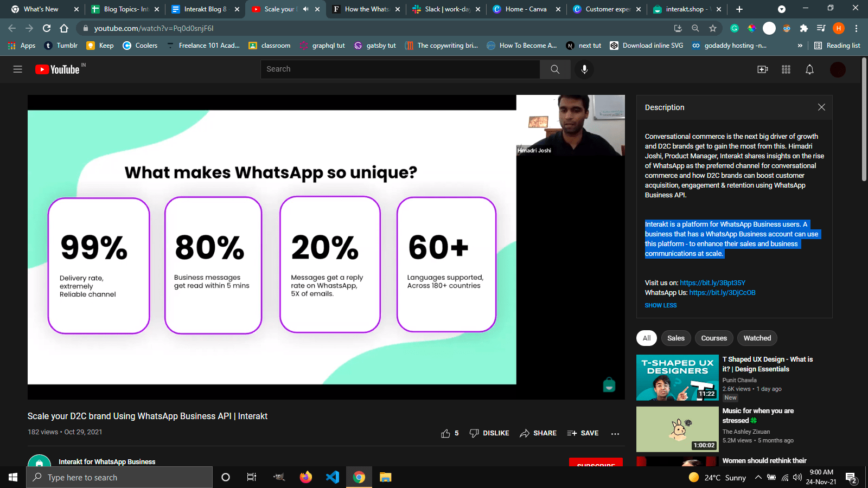The image size is (868, 488).
Task: Share the video with SHARE button
Action: click(x=538, y=433)
